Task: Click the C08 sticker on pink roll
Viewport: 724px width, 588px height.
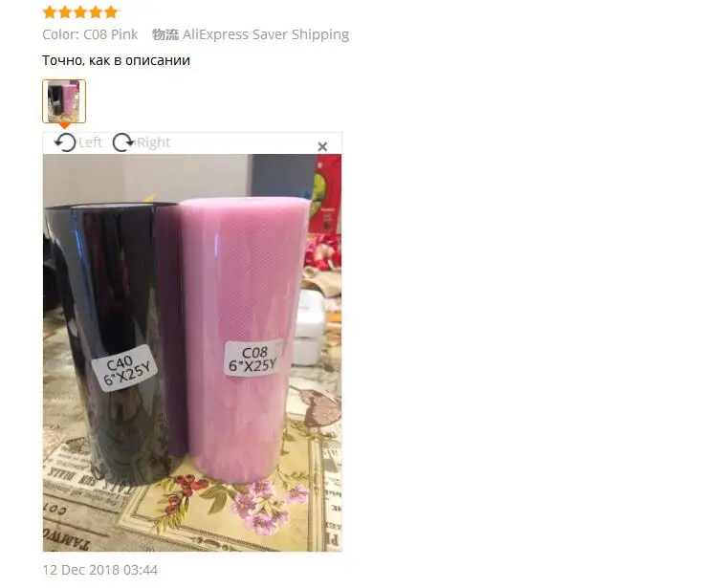Action: pyautogui.click(x=253, y=359)
